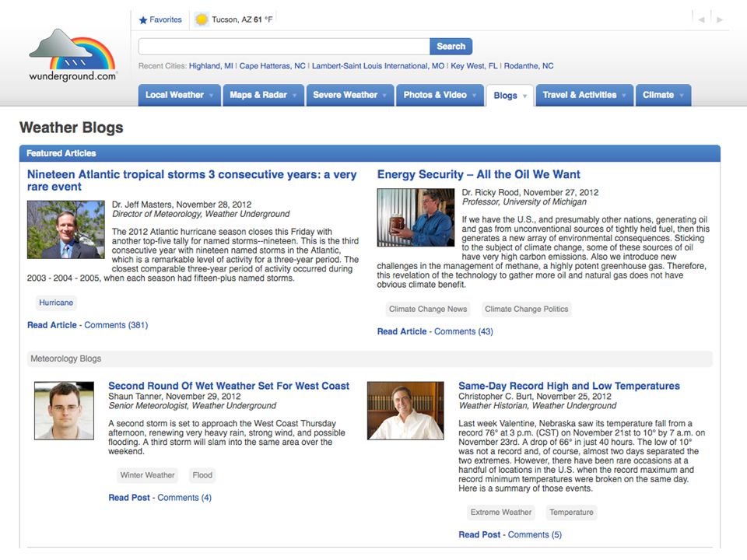Click 'Senior Meteorologist, Weather Underground' text

[x=192, y=406]
